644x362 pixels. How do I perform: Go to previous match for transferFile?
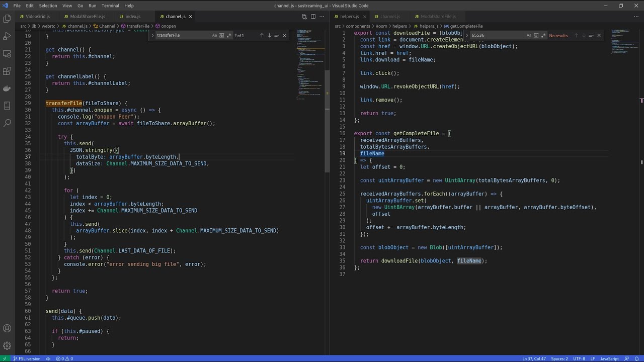click(x=262, y=35)
